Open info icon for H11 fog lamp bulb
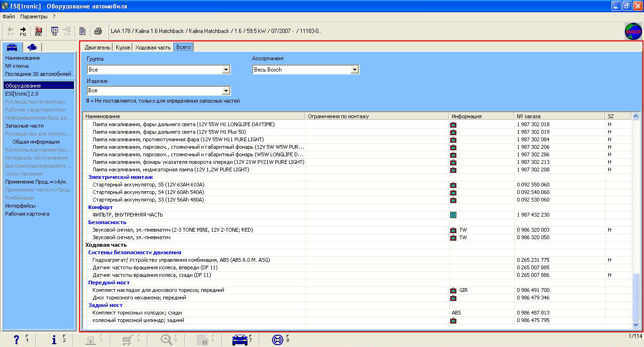 point(453,140)
